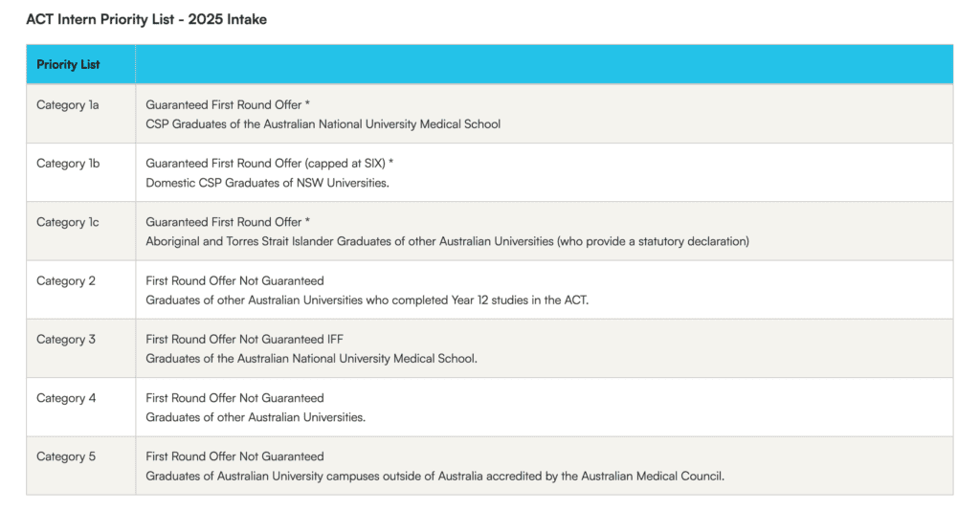This screenshot has width=980, height=511.
Task: Click text about campuses outside of Australia
Action: click(x=434, y=476)
